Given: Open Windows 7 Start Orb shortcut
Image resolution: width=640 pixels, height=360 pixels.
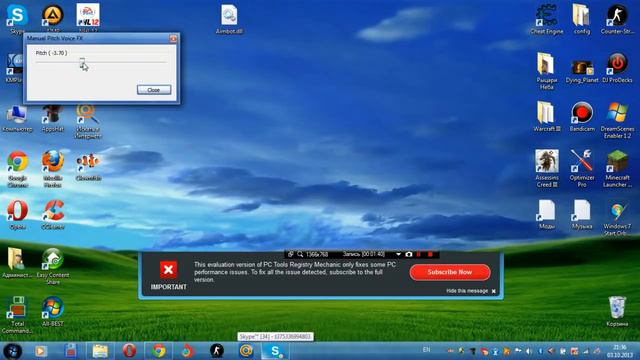Looking at the screenshot, I should point(617,219).
